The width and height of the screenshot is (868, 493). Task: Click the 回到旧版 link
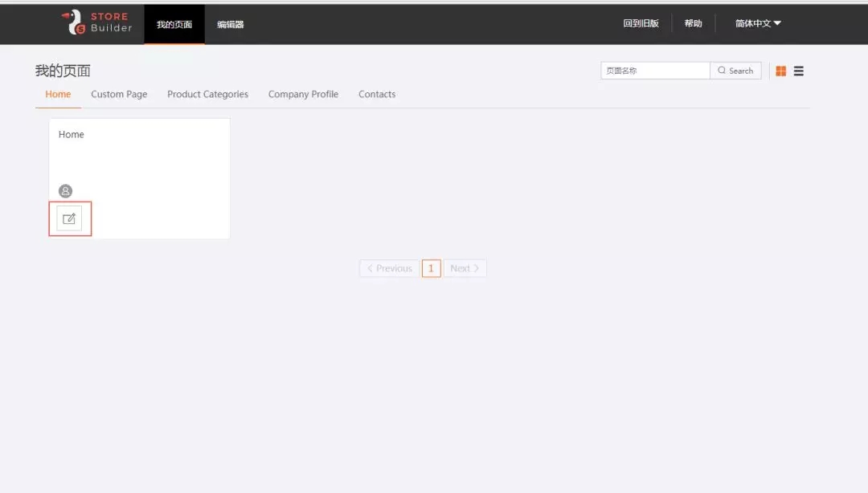click(641, 23)
